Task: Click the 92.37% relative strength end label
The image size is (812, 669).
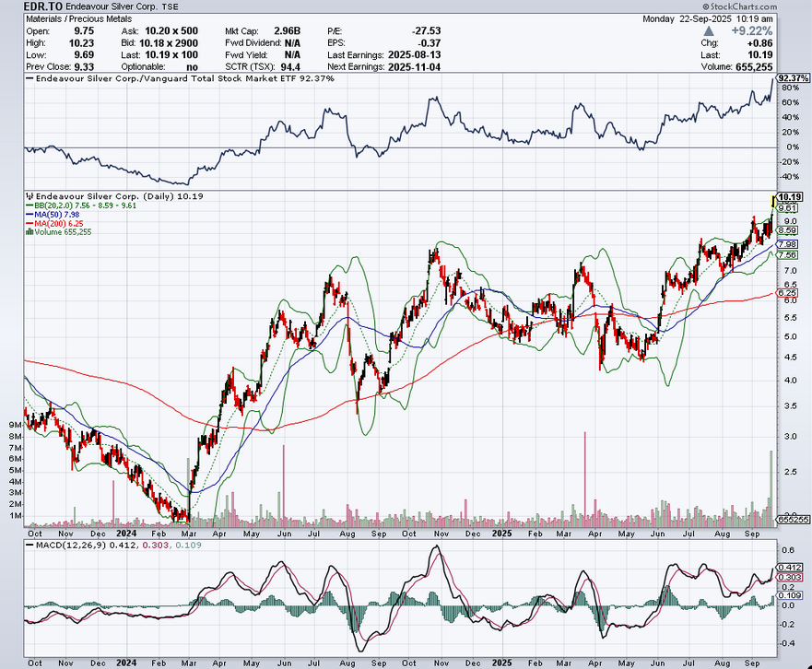Action: (794, 78)
